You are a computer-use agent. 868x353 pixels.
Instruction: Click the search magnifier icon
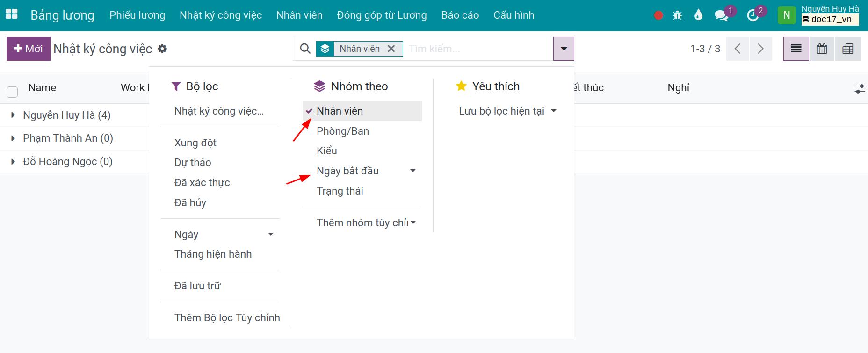305,49
